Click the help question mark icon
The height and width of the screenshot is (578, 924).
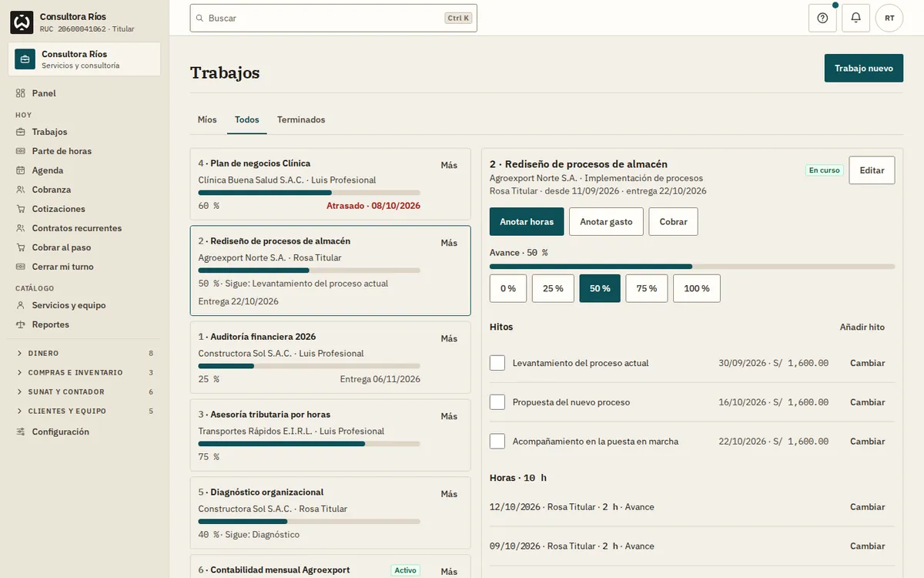click(x=822, y=18)
